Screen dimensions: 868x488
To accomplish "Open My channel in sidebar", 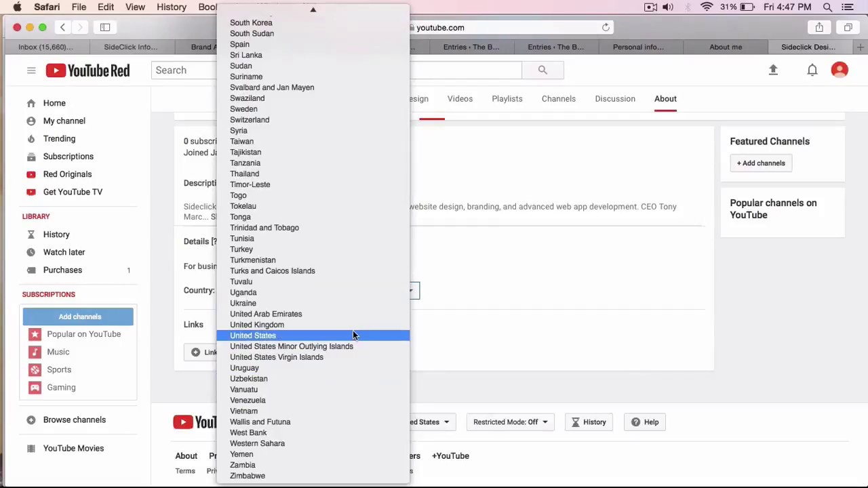I will point(64,121).
